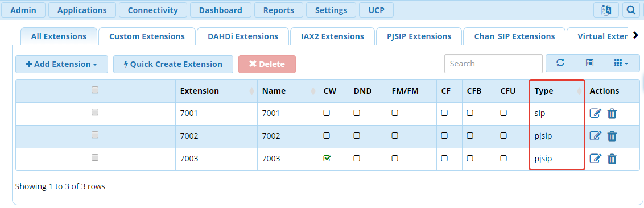The height and width of the screenshot is (208, 644).
Task: Open the Connectivity menu
Action: [x=153, y=10]
